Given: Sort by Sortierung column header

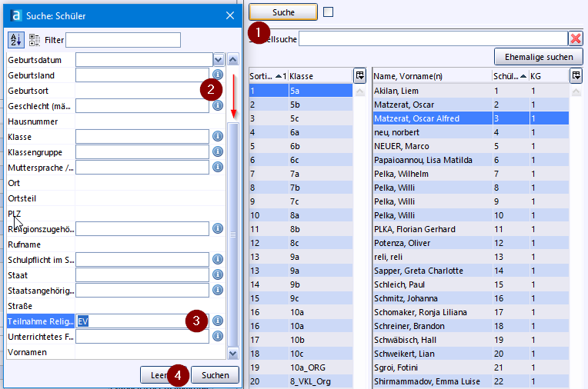Looking at the screenshot, I should coord(267,76).
